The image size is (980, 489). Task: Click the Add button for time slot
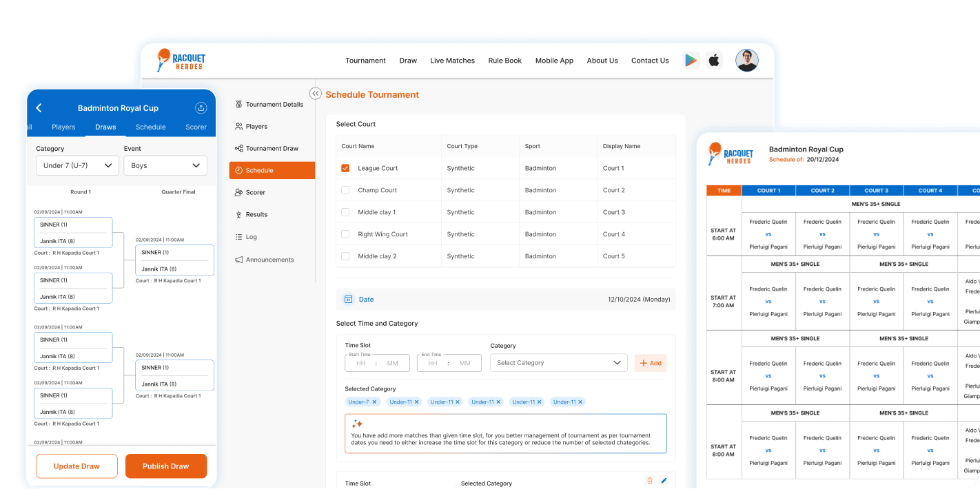(650, 363)
